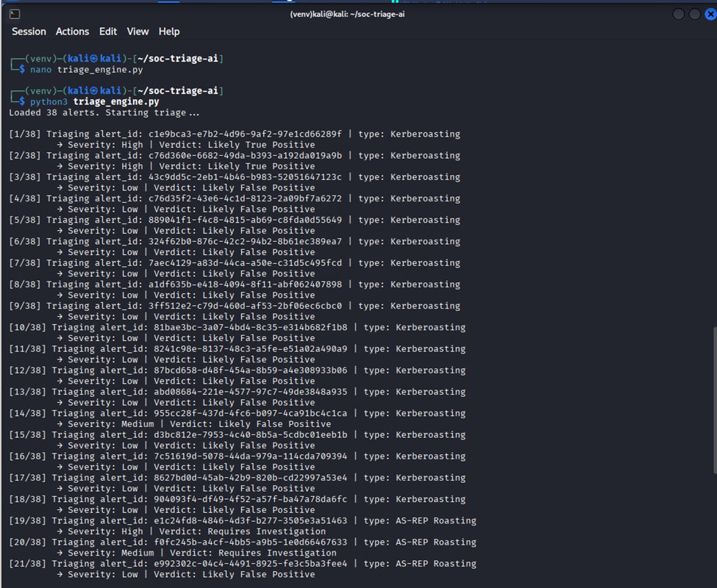Click alert_id e1c24fd8-4846-4d3f-b277-3505e3a51463
Image resolution: width=717 pixels, height=588 pixels.
tap(250, 520)
